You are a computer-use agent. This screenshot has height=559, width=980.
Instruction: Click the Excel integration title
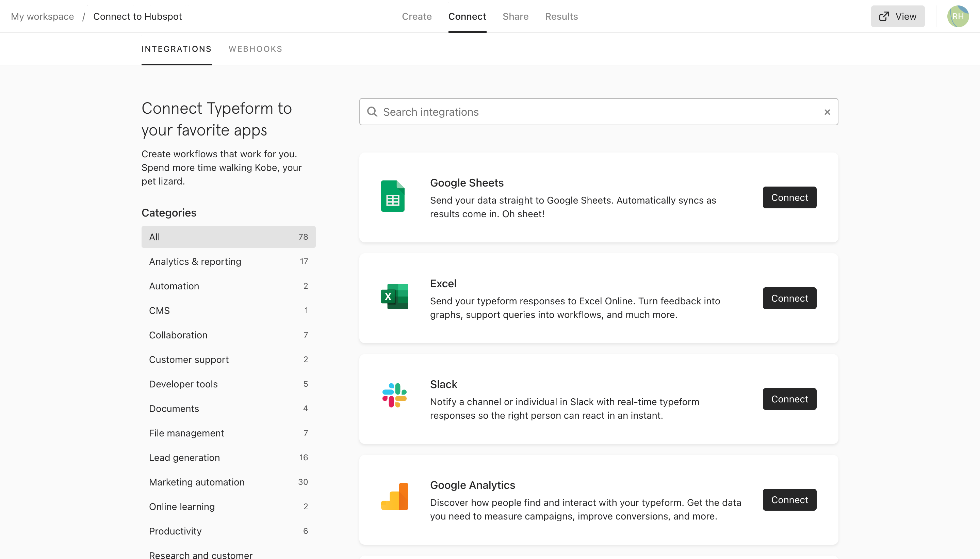coord(443,283)
